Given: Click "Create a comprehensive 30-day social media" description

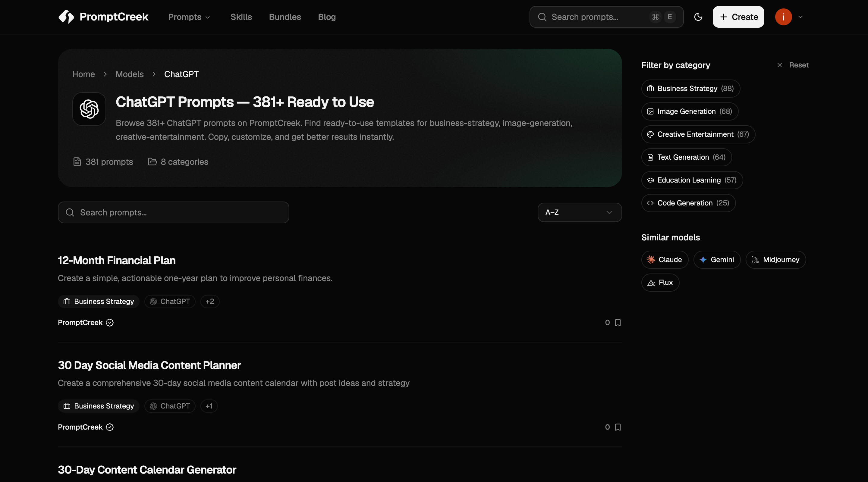Looking at the screenshot, I should pos(234,383).
